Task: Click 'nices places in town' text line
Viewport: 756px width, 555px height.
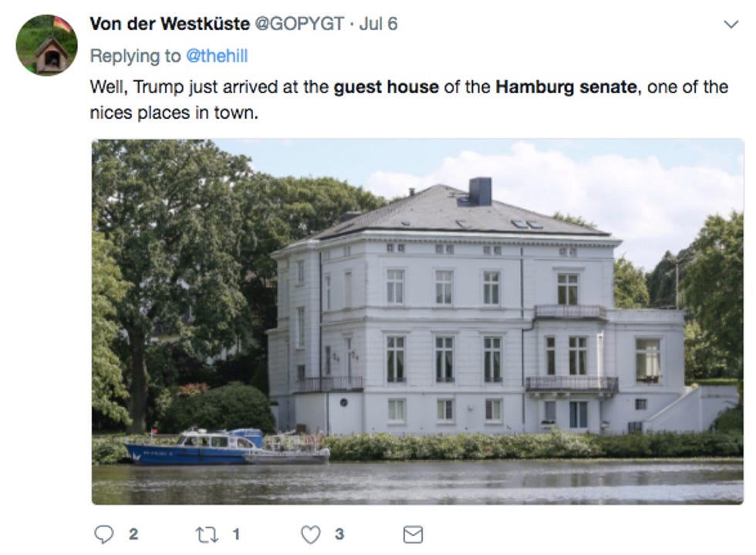Action: click(174, 113)
